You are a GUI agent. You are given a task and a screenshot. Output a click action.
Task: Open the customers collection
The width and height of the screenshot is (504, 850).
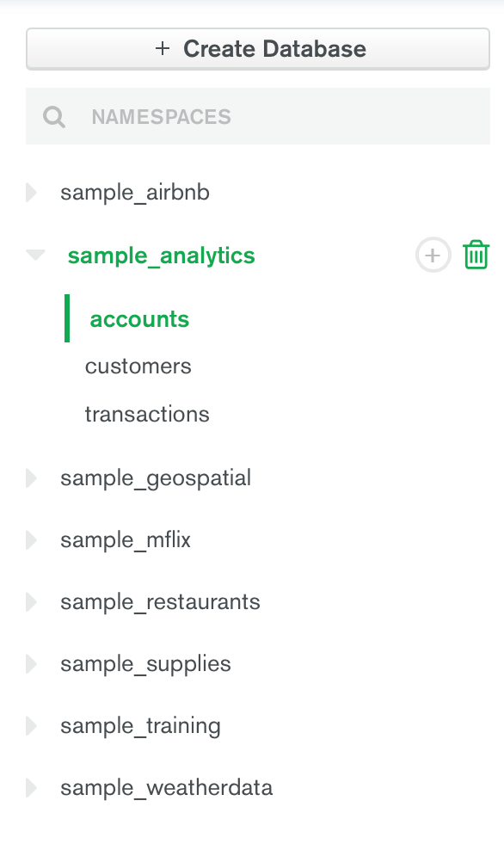tap(138, 366)
